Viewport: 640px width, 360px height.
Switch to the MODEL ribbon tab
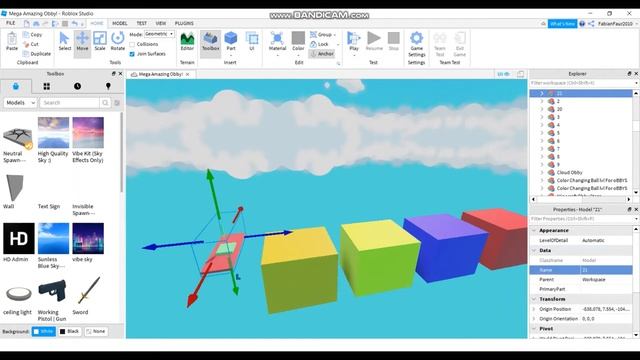pos(120,23)
